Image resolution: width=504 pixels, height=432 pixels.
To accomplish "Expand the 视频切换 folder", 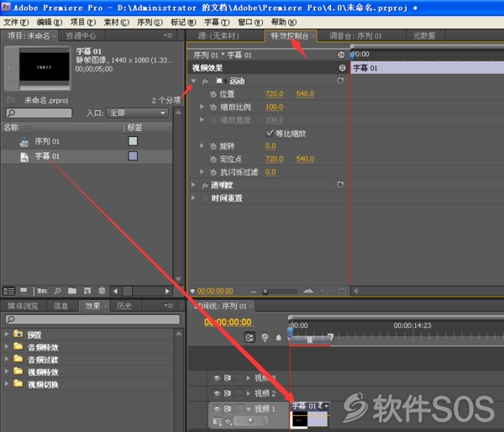I will (6, 384).
